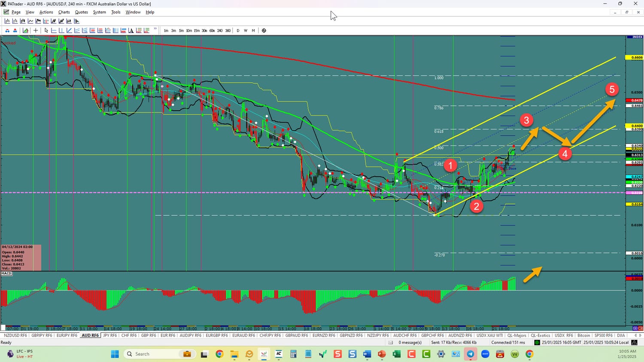
Task: Choose the line chart type icon
Action: [x=30, y=21]
